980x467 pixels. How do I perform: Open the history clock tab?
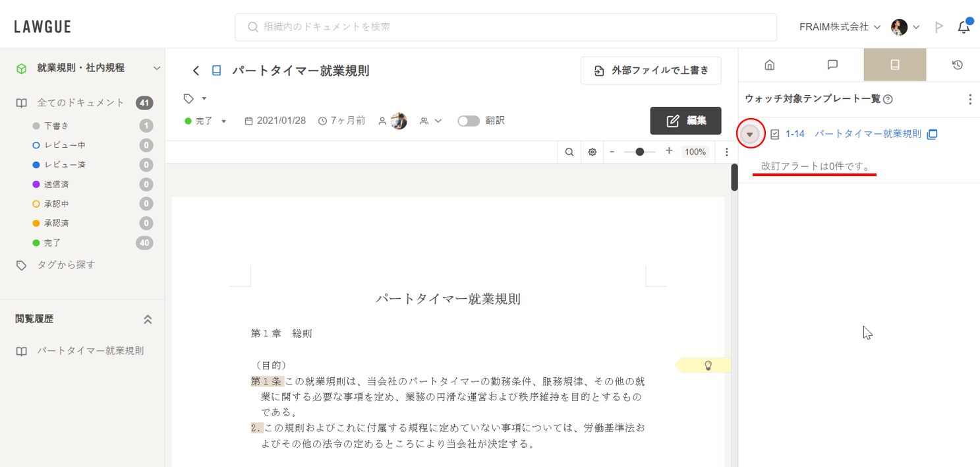(x=958, y=65)
